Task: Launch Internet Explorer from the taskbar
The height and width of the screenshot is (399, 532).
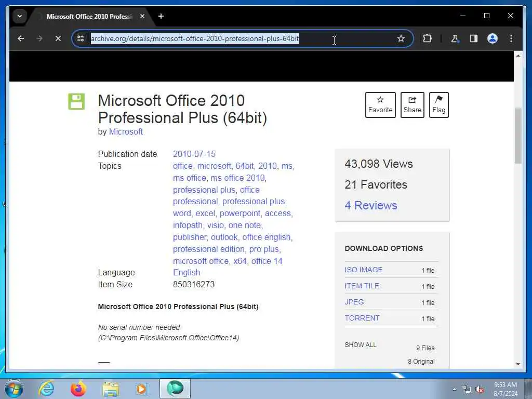Action: 46,389
